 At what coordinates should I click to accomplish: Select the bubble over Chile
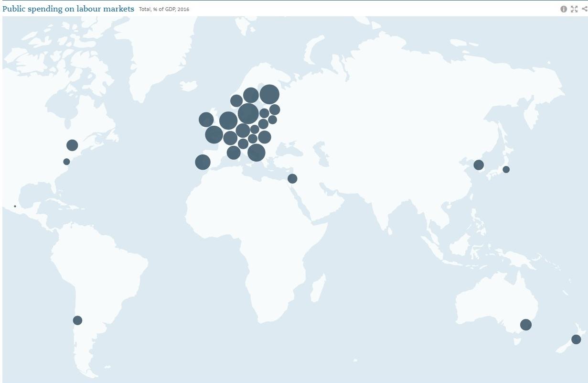tap(77, 320)
